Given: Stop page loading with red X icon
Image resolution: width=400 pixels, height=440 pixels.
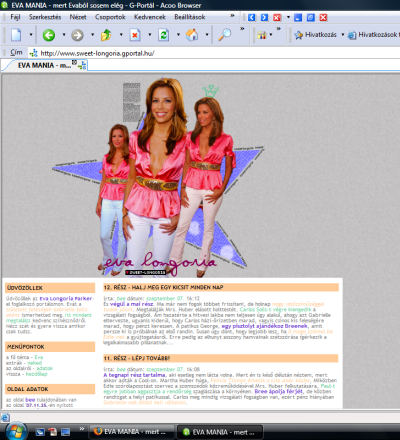Looking at the screenshot, I should tap(135, 35).
